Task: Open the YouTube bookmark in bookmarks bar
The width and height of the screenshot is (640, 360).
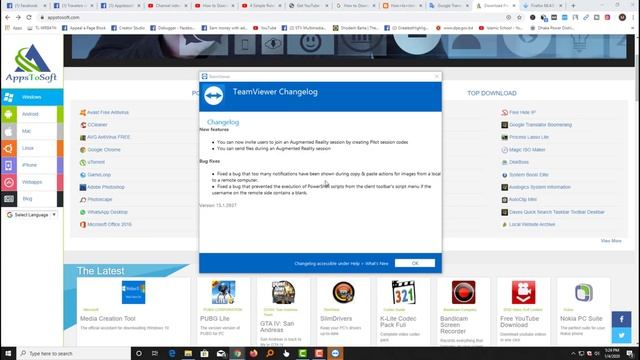Action: [x=264, y=28]
